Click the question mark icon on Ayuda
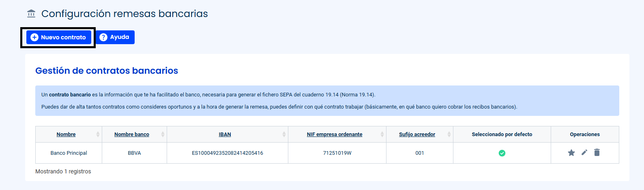 click(x=103, y=37)
